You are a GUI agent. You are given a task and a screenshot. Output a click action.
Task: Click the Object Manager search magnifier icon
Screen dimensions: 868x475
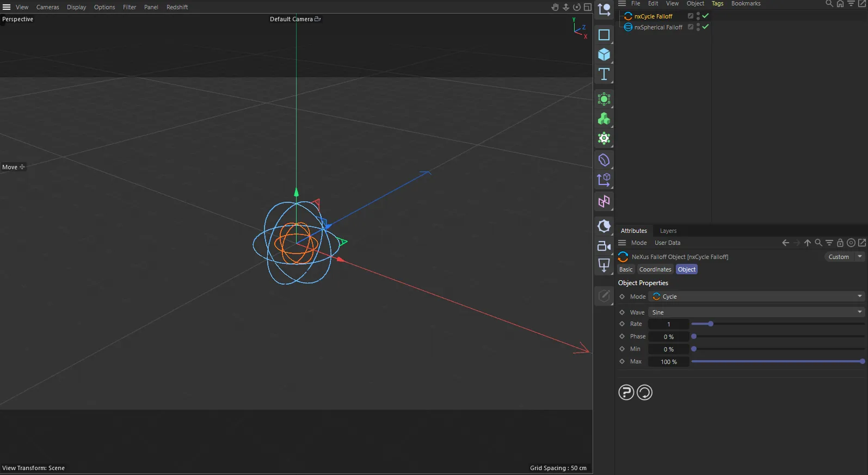[829, 3]
